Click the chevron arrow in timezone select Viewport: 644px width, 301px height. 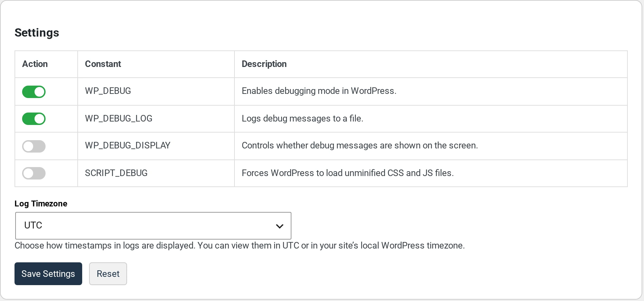tap(279, 226)
